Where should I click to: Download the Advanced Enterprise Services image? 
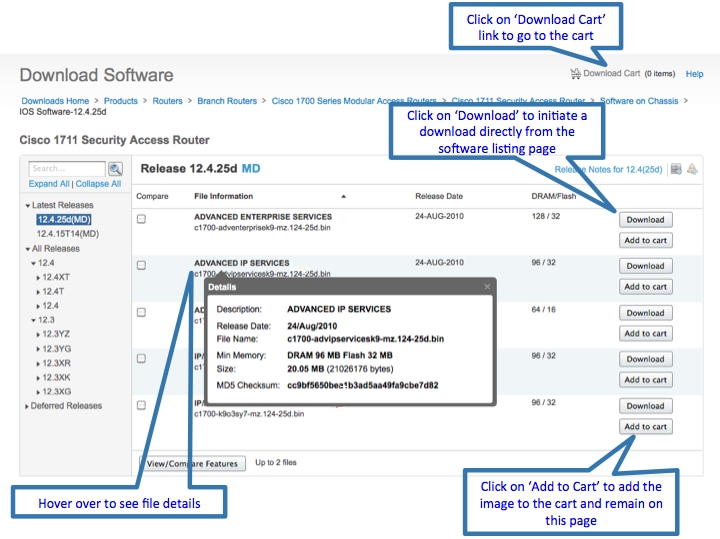(x=646, y=219)
